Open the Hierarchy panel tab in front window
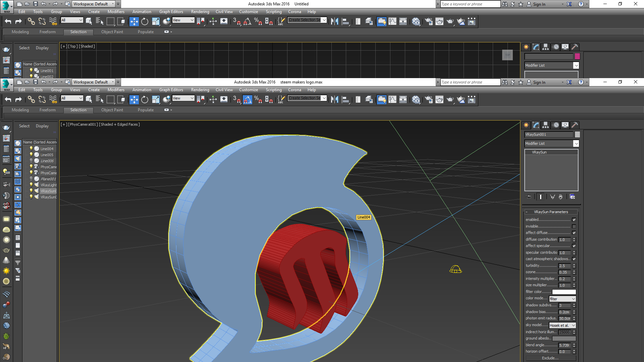 (x=546, y=125)
